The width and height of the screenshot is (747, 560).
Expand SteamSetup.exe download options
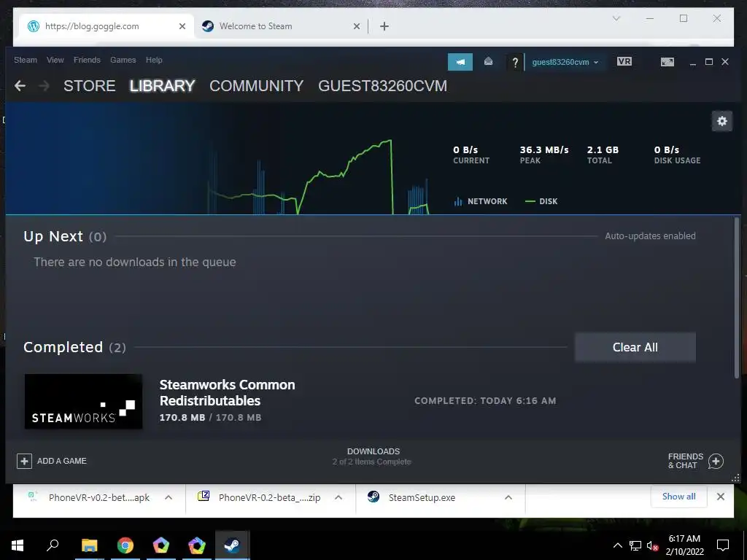coord(508,497)
